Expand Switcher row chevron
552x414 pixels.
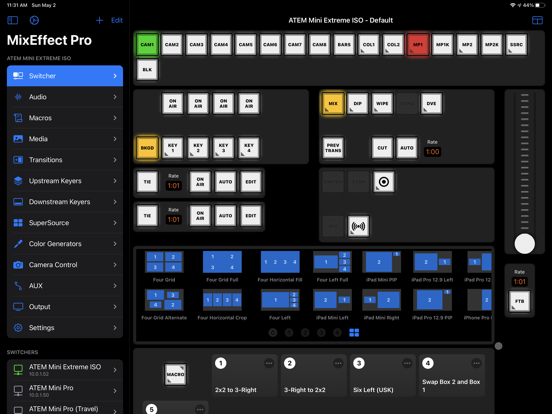[x=115, y=76]
